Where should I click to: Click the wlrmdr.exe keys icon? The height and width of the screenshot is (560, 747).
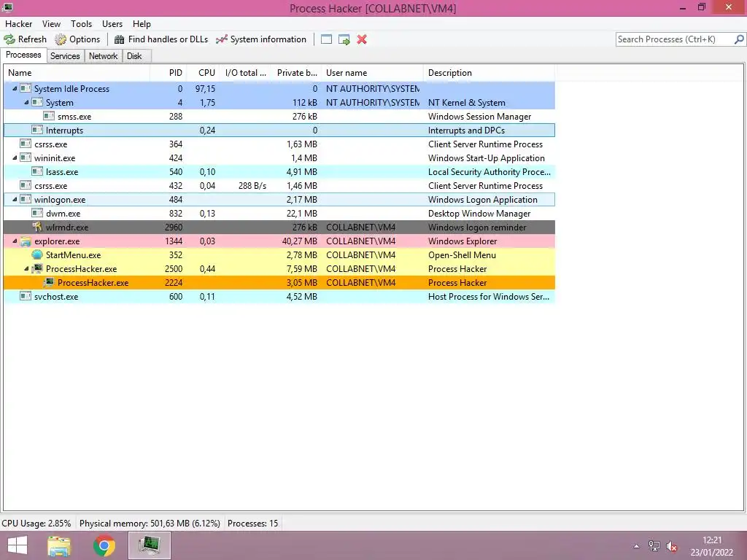click(x=37, y=227)
